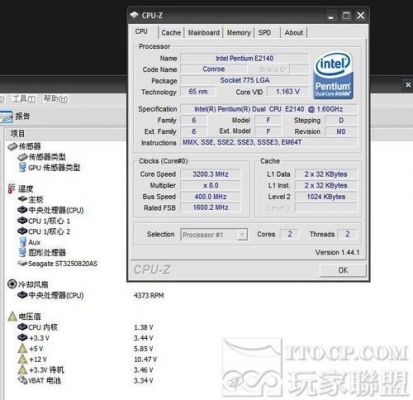Image resolution: width=413 pixels, height=400 pixels.
Task: Click the Specification field text
Action: click(x=269, y=109)
